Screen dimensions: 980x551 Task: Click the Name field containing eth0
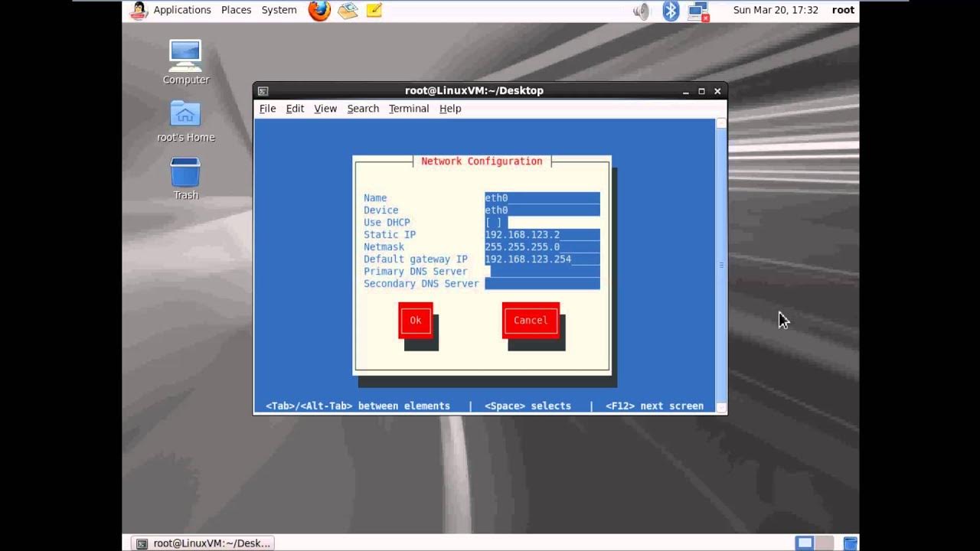tap(542, 198)
